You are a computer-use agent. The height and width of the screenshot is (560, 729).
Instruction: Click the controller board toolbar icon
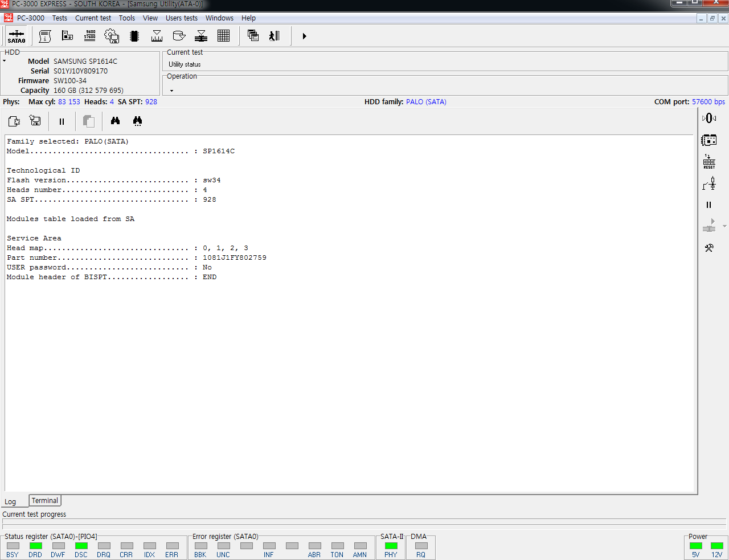(67, 36)
